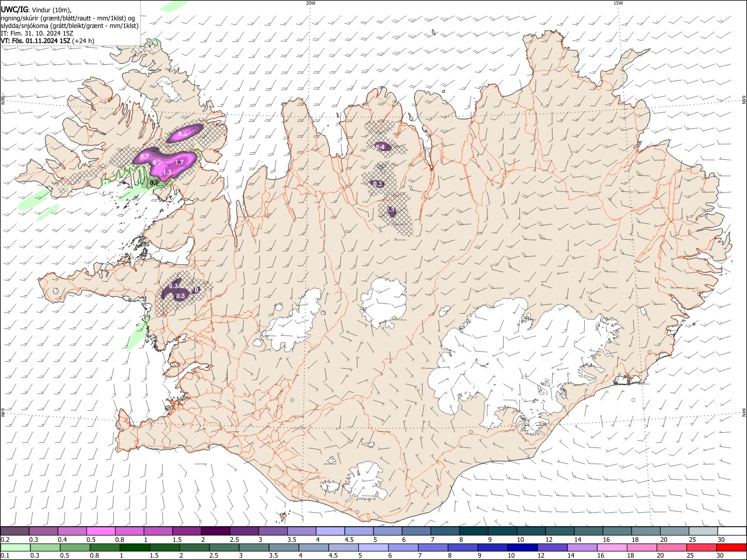The height and width of the screenshot is (560, 747).
Task: Pick the green rain swatch between 0.5 and 0.8
Action: [x=75, y=548]
